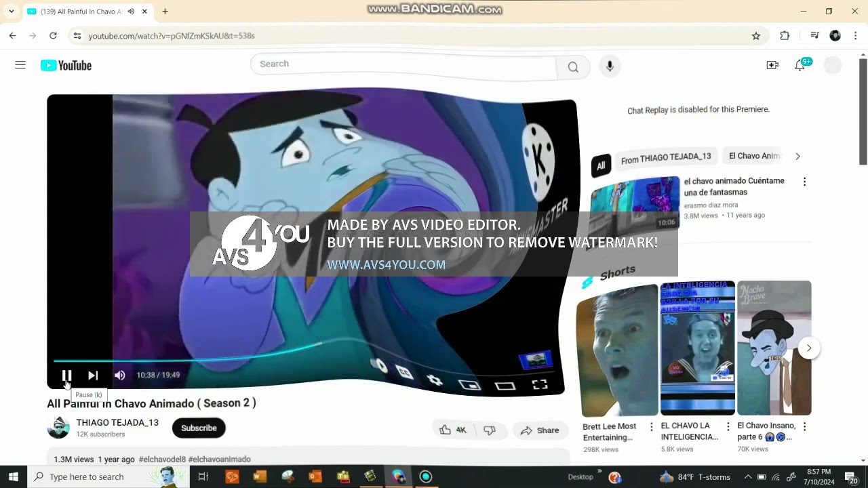
Task: Select the All filter chip
Action: coord(600,165)
